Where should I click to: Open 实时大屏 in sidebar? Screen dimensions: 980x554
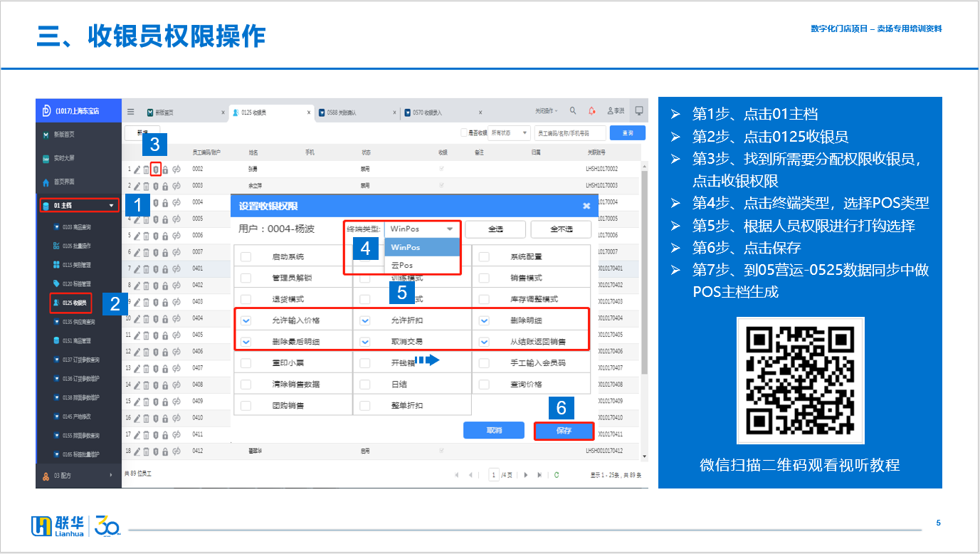point(65,158)
